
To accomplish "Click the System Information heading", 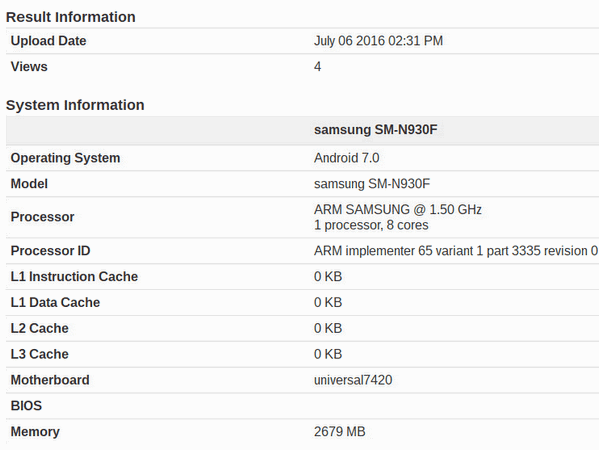I will (75, 105).
